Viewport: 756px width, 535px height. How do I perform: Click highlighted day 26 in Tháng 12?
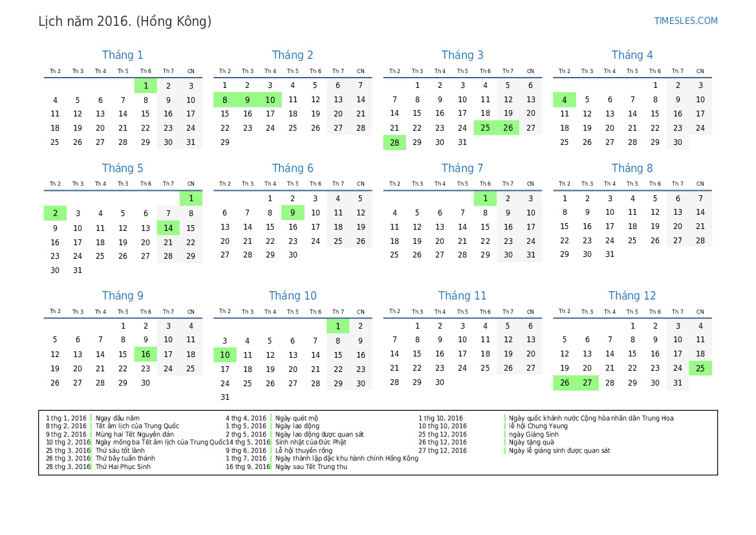tap(564, 383)
